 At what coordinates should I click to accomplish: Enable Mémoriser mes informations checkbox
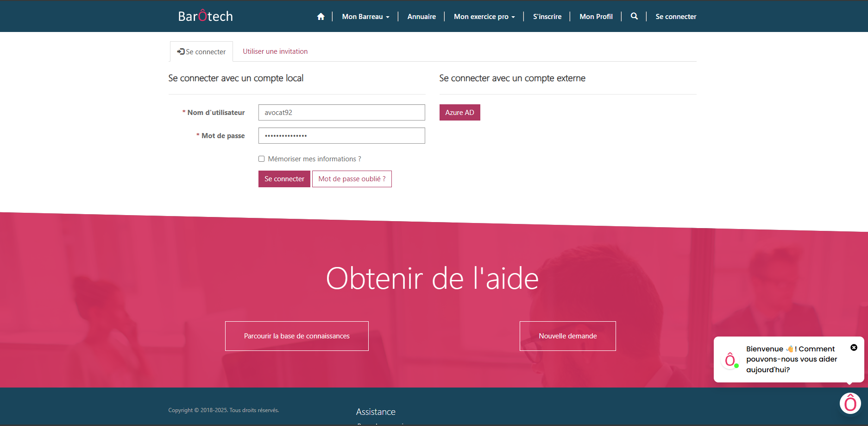(262, 159)
